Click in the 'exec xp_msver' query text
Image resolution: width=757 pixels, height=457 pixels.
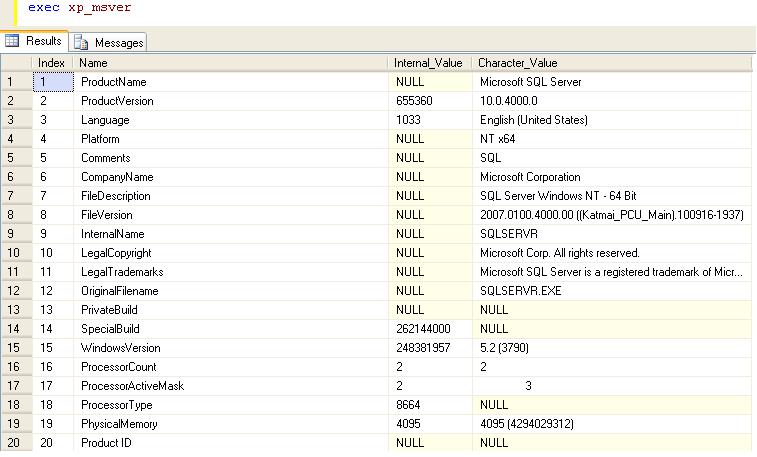point(79,8)
